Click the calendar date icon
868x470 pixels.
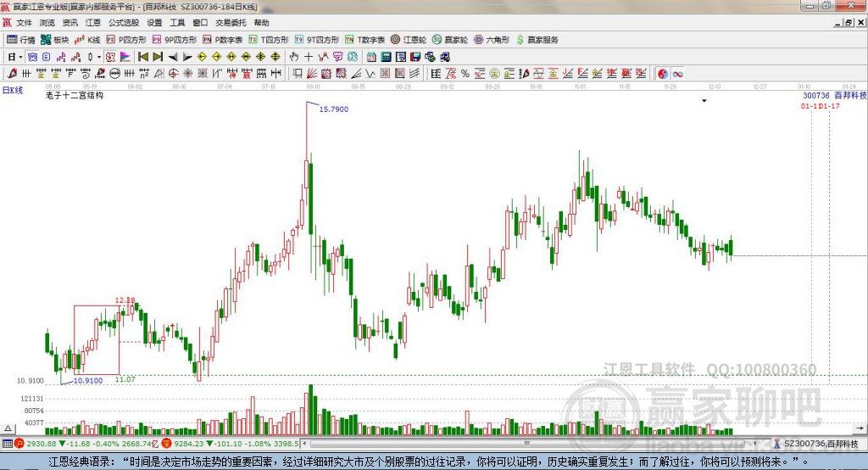click(x=371, y=57)
